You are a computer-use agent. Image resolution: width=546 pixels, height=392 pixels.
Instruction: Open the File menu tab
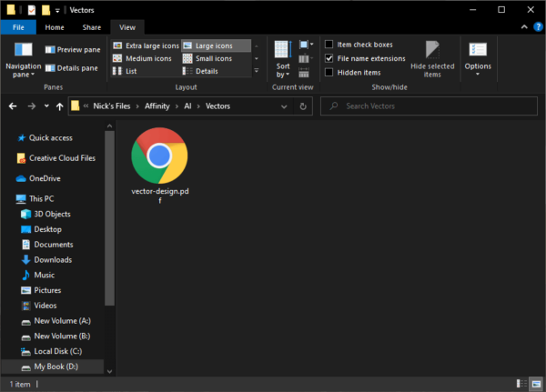pyautogui.click(x=18, y=27)
